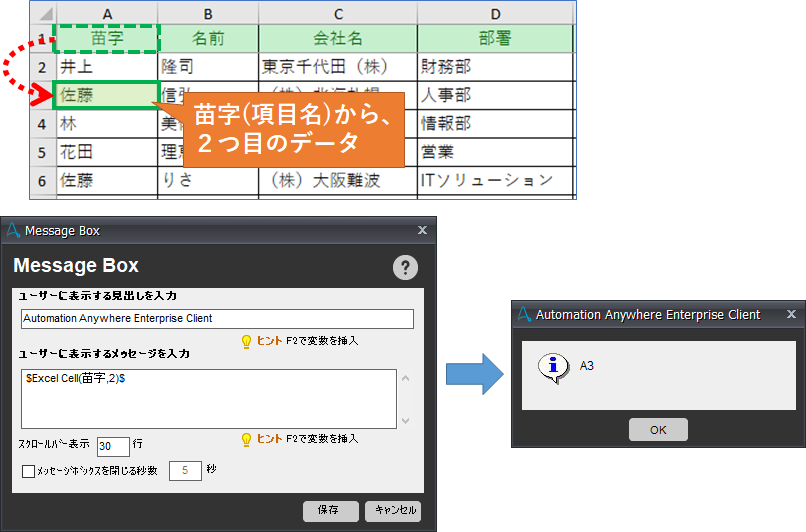Focus the heading field containing Automation Anywhere Enterprise Client
Screen dimensions: 806x532
[217, 319]
